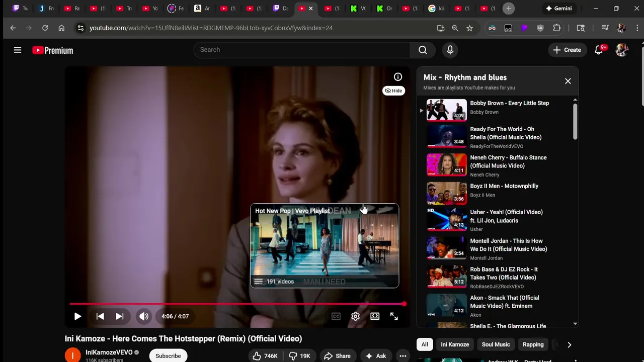View site information icon in address bar
Image resolution: width=644 pixels, height=362 pixels.
[x=80, y=28]
